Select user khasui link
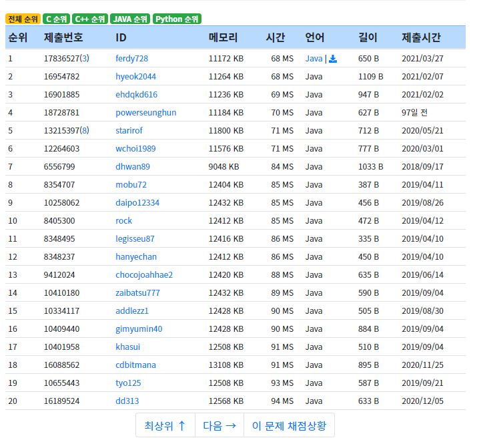479x448 pixels. coord(127,347)
